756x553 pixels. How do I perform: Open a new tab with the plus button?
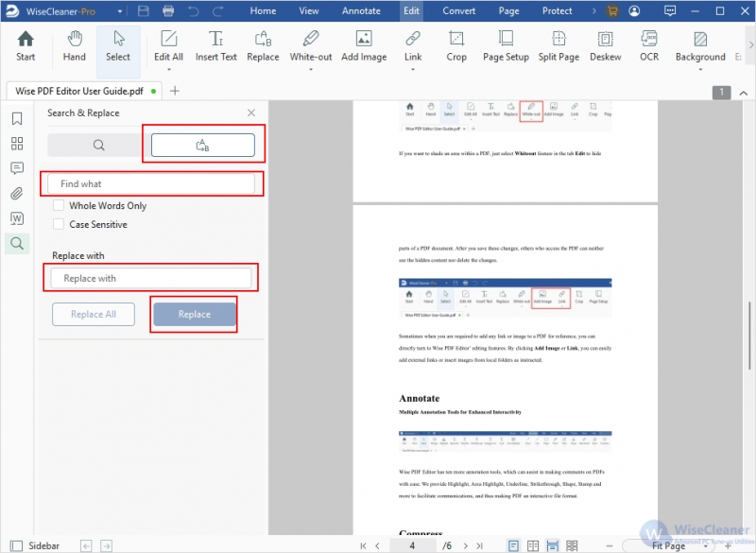click(175, 91)
